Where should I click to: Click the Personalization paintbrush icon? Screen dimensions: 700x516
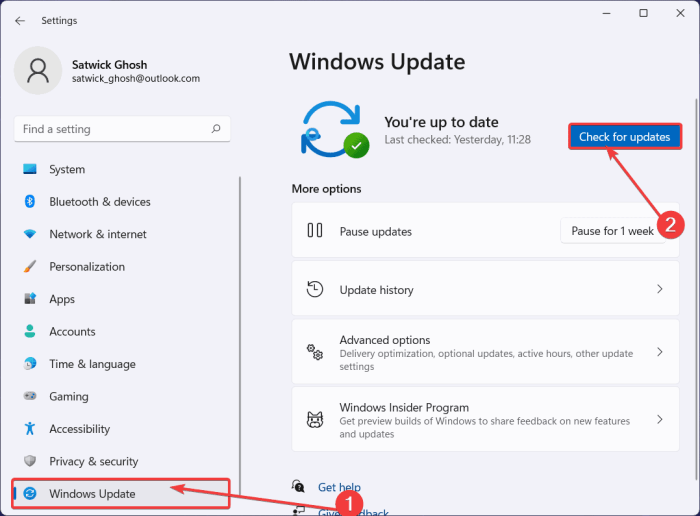30,267
